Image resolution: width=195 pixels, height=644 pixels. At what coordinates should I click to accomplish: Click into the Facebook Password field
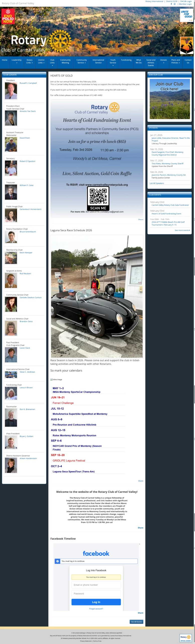click(x=96, y=594)
